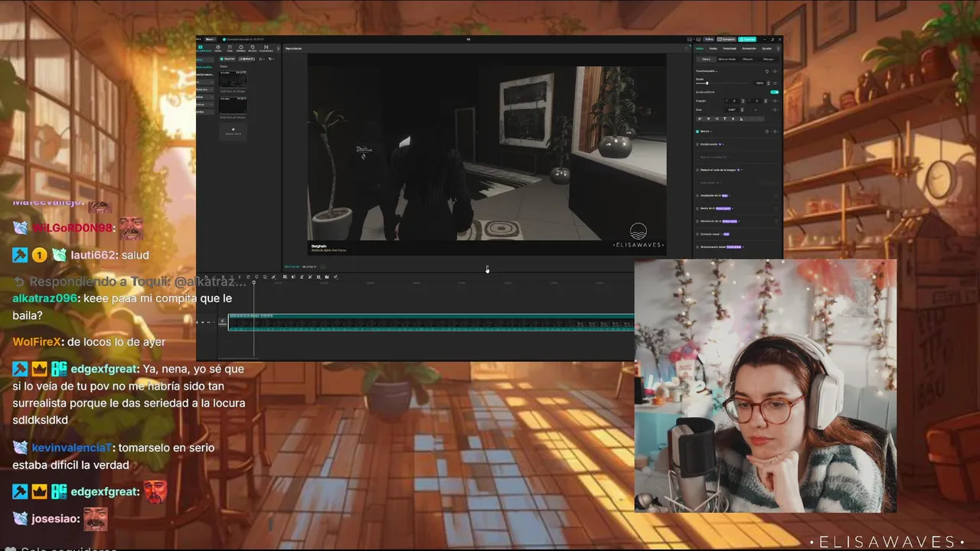
Task: Enable the Ampliación de IA checkbox
Action: pos(697,196)
